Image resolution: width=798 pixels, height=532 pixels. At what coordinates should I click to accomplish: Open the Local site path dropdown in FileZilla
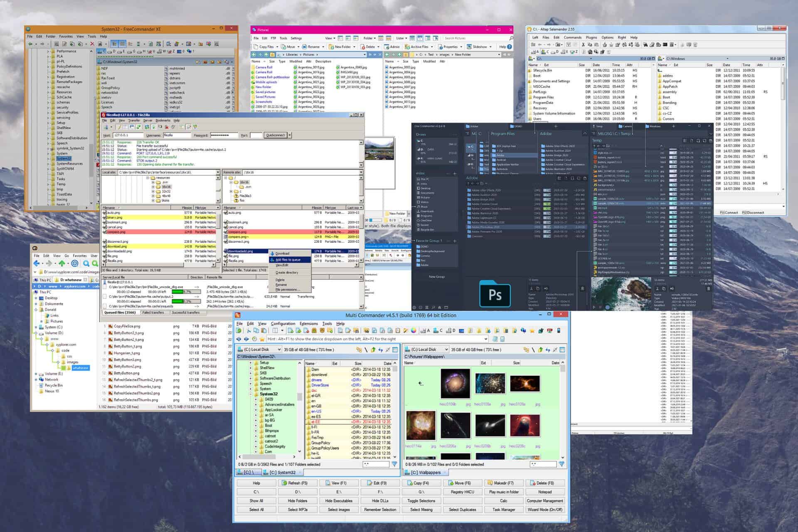[217, 172]
